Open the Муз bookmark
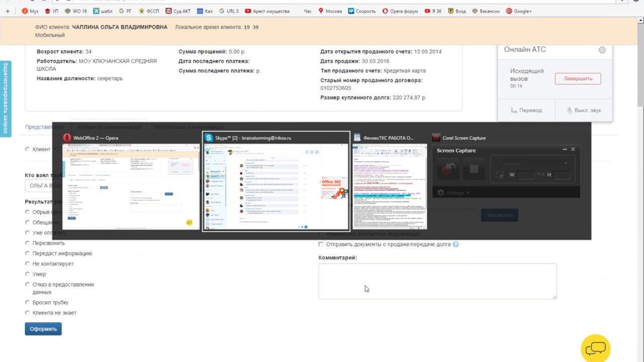This screenshot has height=362, width=644. [x=30, y=11]
